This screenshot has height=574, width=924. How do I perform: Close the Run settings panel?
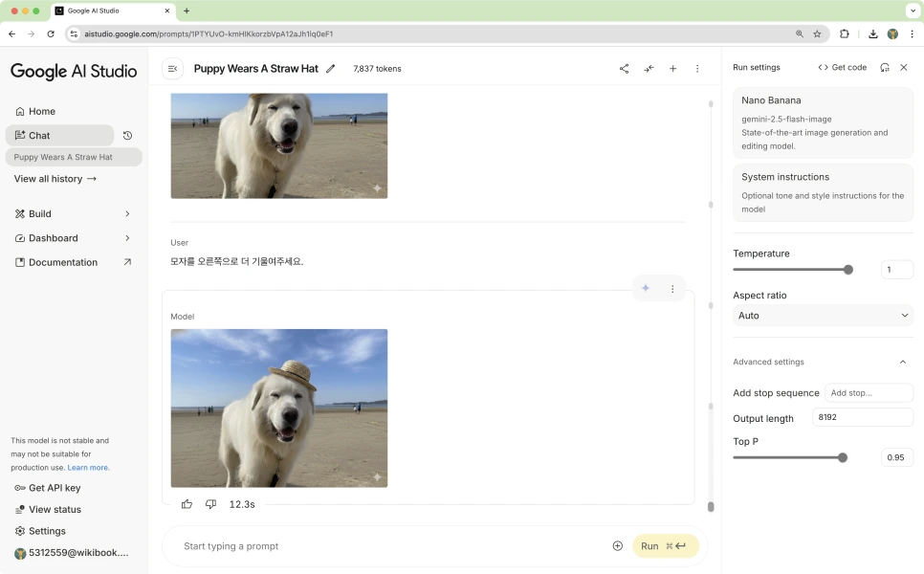pyautogui.click(x=903, y=67)
